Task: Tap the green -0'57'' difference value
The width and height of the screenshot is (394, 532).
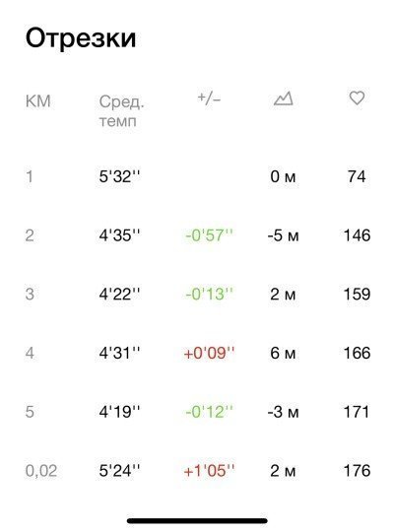Action: coord(209,235)
